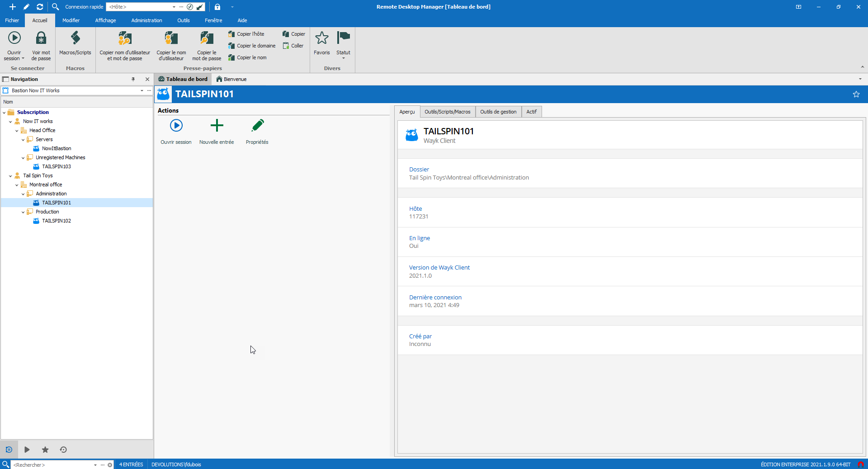Switch to the Bienvenue tab
868x469 pixels.
(231, 79)
